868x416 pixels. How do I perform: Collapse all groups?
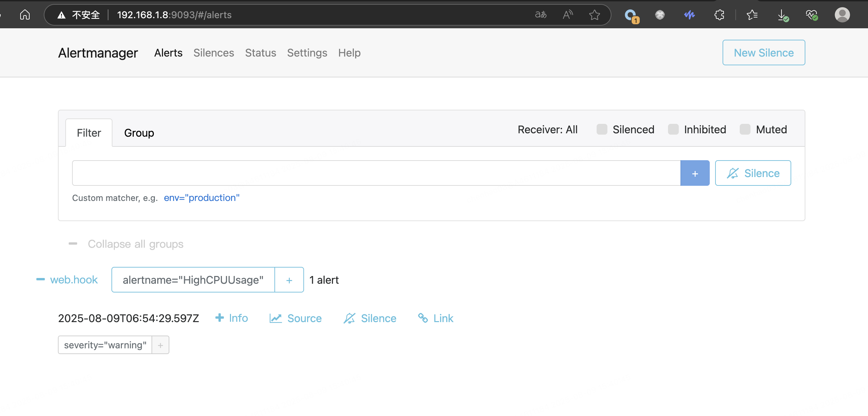126,244
